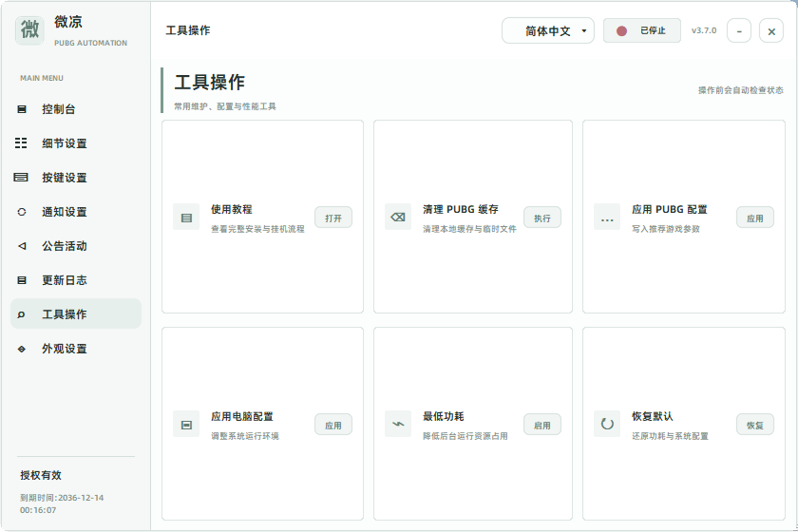Click the 更新日志 sidebar icon
798x532 pixels.
tap(21, 280)
